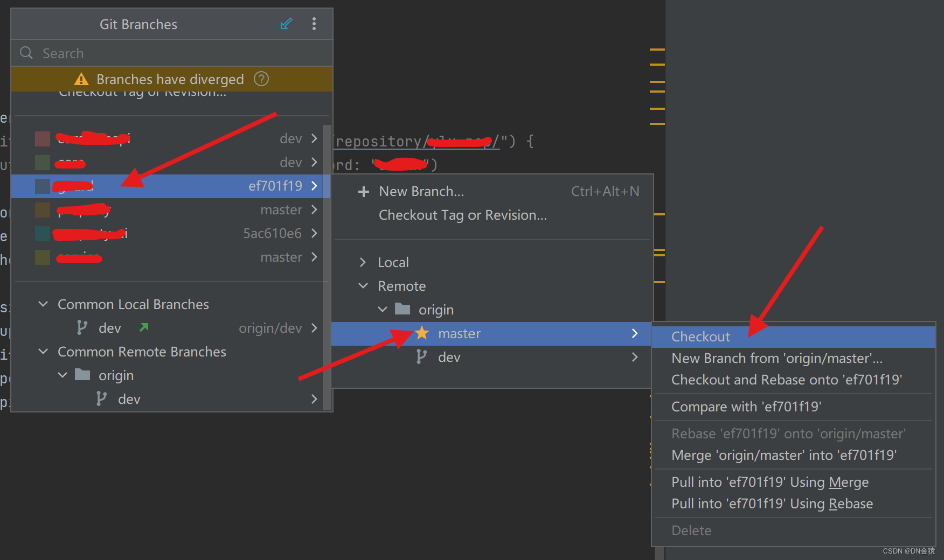
Task: Select the blue swatch of the ef701f19 repository
Action: 43,186
